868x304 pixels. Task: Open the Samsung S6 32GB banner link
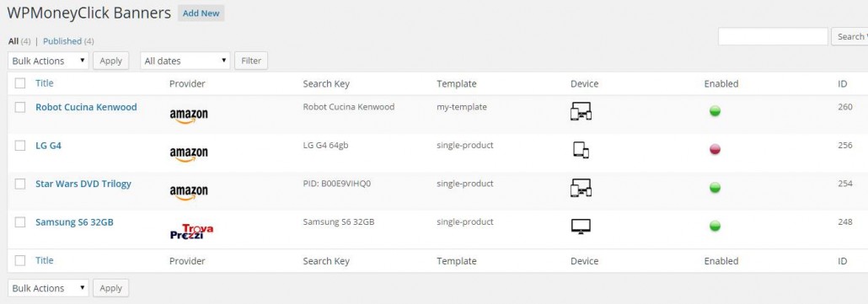point(74,222)
